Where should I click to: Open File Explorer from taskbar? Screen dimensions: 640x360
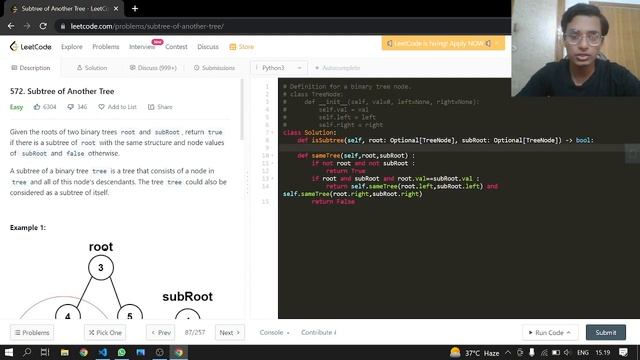[x=64, y=352]
